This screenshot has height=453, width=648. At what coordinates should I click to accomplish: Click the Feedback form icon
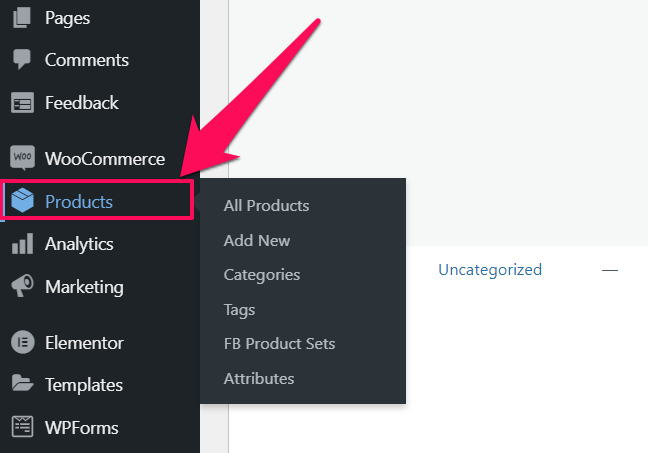tap(22, 103)
